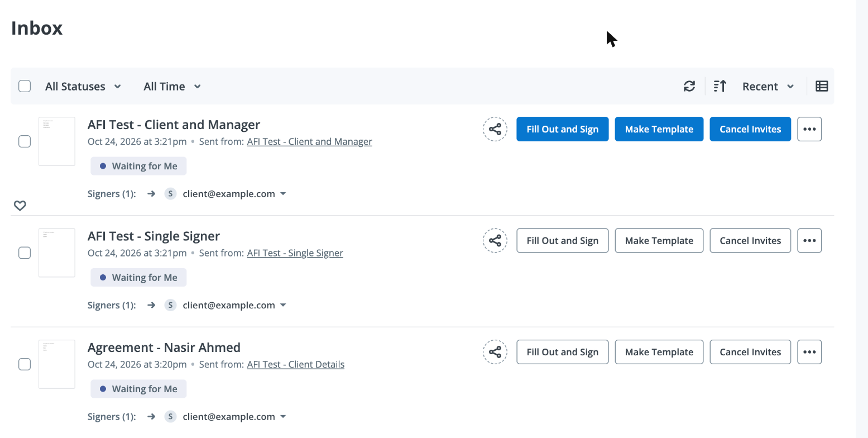Image resolution: width=868 pixels, height=438 pixels.
Task: Click Fill Out and Sign for Nasir Ahmed
Action: (563, 352)
